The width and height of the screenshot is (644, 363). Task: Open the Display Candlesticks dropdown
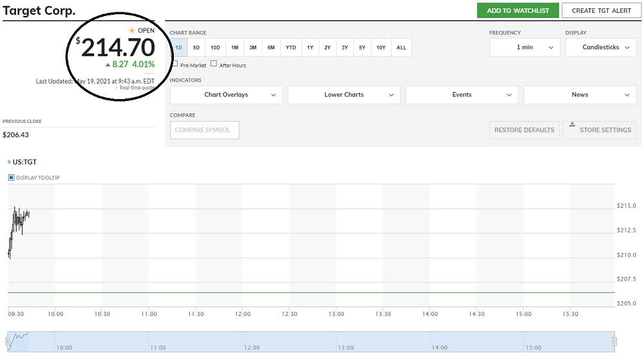click(x=601, y=47)
